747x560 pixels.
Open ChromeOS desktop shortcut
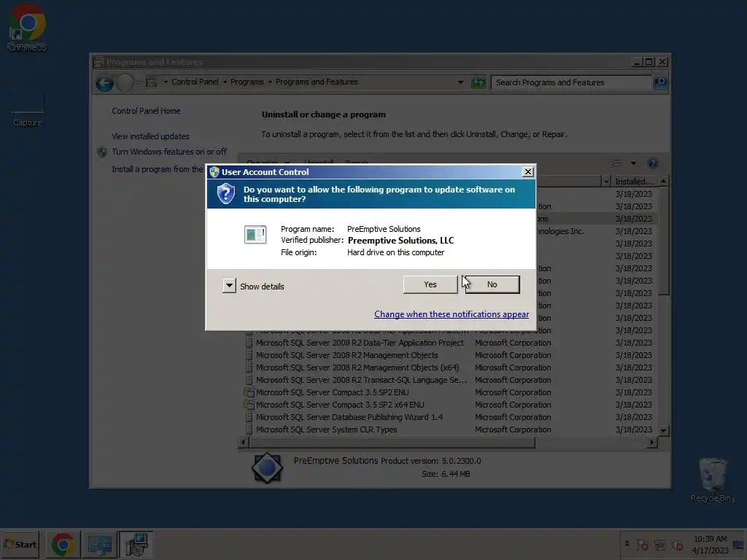[x=27, y=28]
